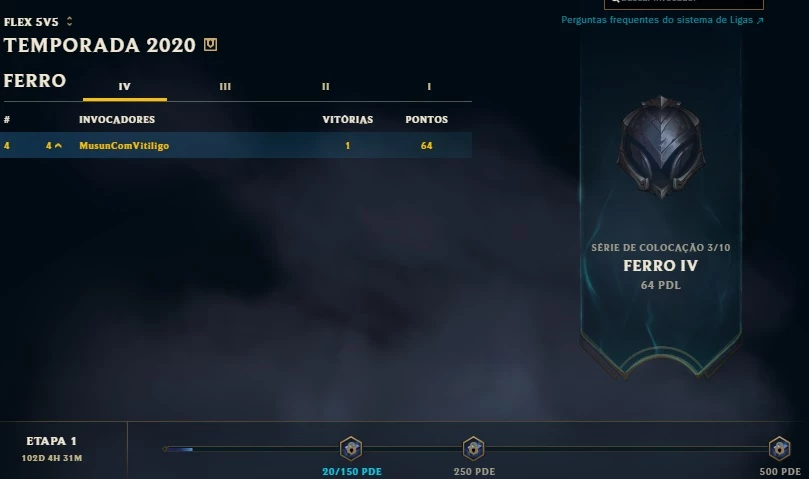Viewport: 809px width, 479px height.
Task: Sort by PONTOS column header
Action: tap(427, 120)
